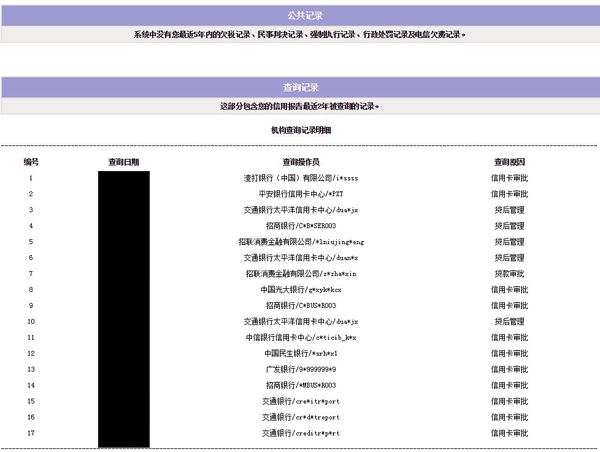The height and width of the screenshot is (452, 600).
Task: Select operator 渣打银行(中国)有限公司/i*ssss
Action: 301,178
